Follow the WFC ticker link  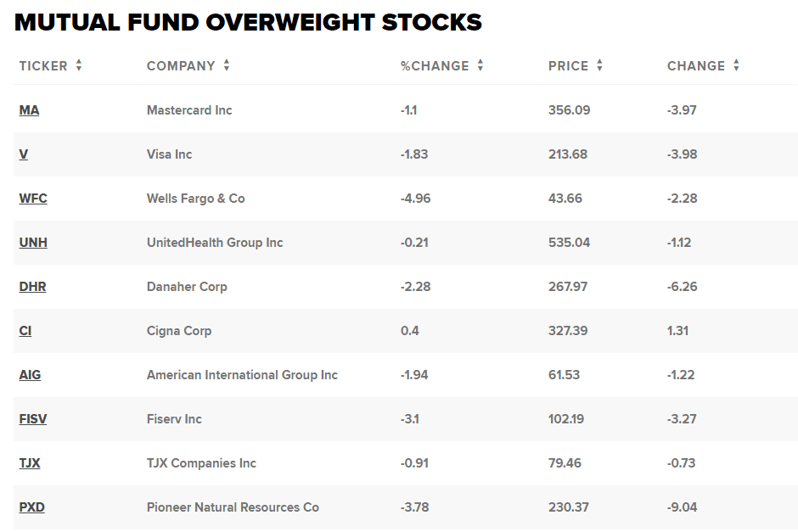pyautogui.click(x=33, y=199)
